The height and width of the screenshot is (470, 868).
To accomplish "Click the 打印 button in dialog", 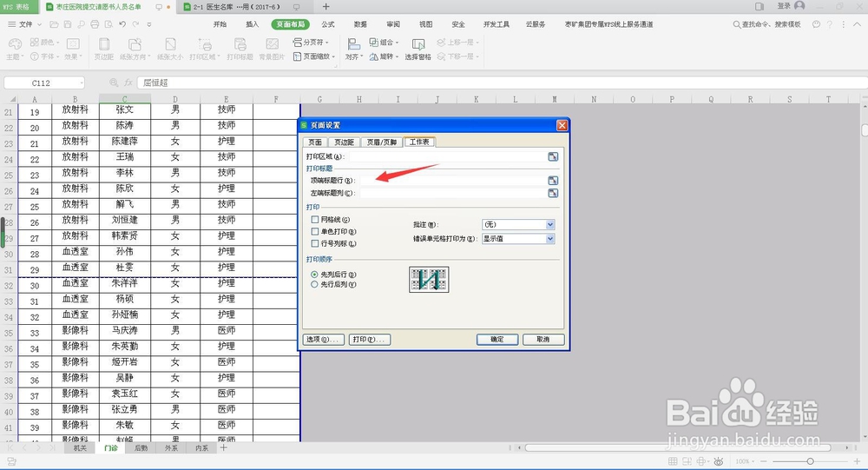I will 370,339.
